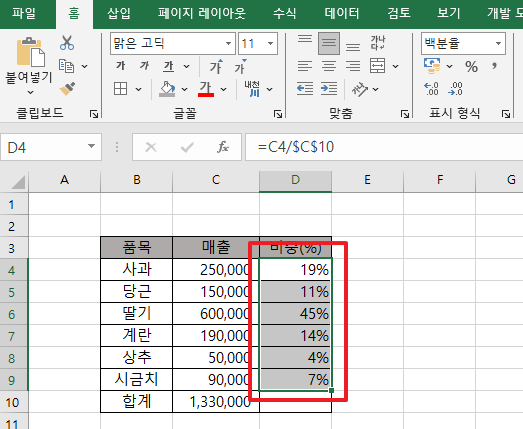This screenshot has height=429, width=523.
Task: Increase font size with the larger 가 icon
Action: [216, 66]
